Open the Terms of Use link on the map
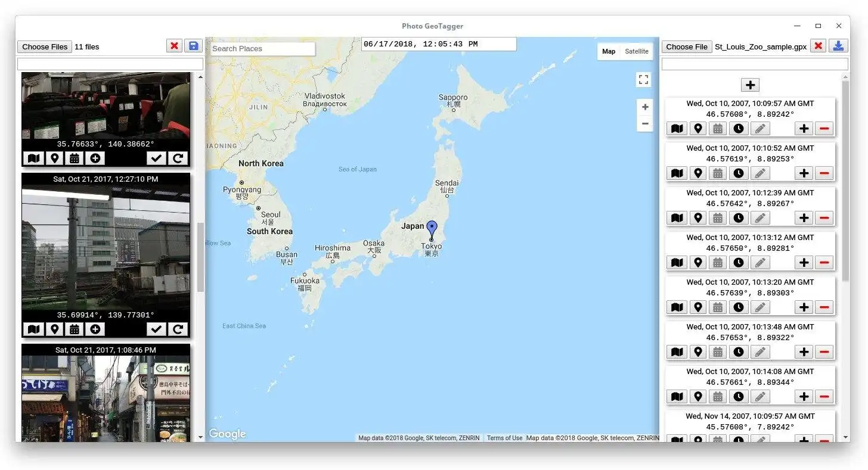The width and height of the screenshot is (868, 470). pyautogui.click(x=504, y=438)
